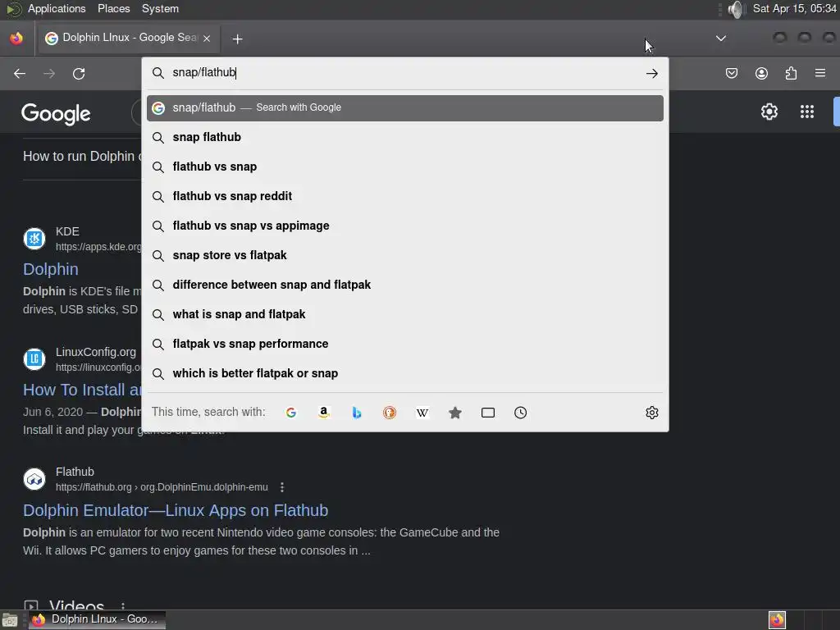The width and height of the screenshot is (840, 630).
Task: Choose 'flathub vs snap reddit' suggestion
Action: (405, 196)
